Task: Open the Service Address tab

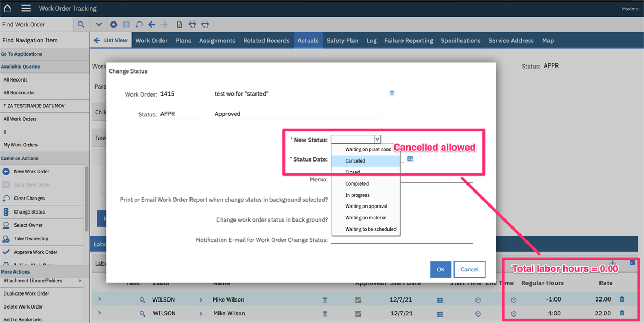Action: click(511, 41)
